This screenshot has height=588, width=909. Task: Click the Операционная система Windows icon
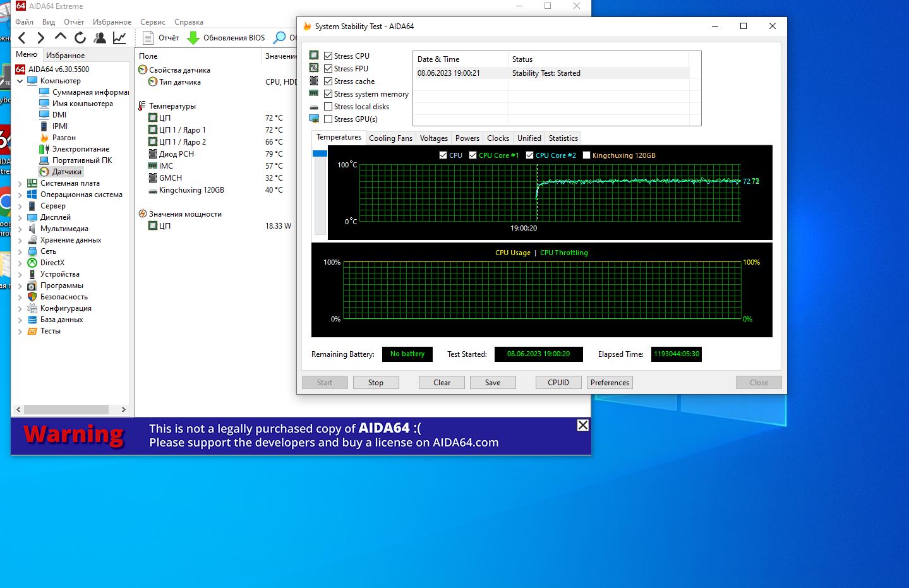[32, 195]
